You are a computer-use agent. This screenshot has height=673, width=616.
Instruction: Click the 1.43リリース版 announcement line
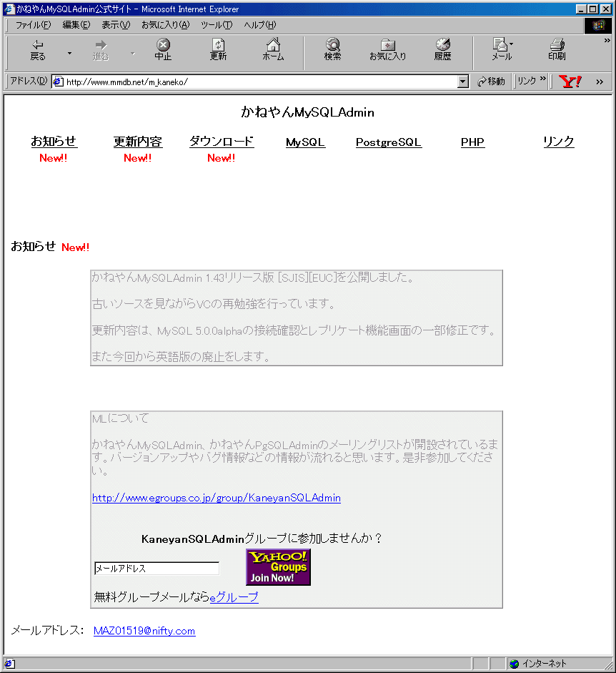[253, 277]
